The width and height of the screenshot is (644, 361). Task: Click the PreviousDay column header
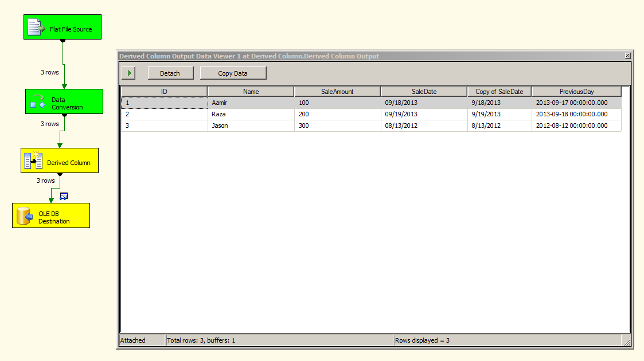pos(576,91)
